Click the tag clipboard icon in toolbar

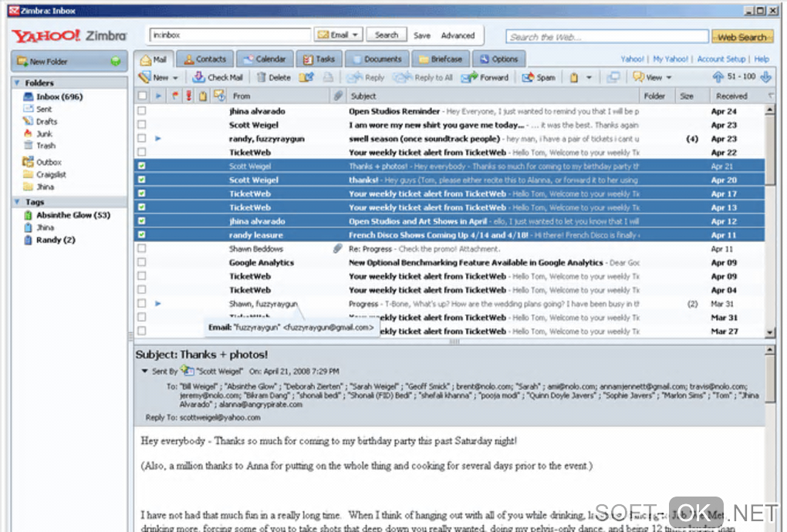pos(574,77)
